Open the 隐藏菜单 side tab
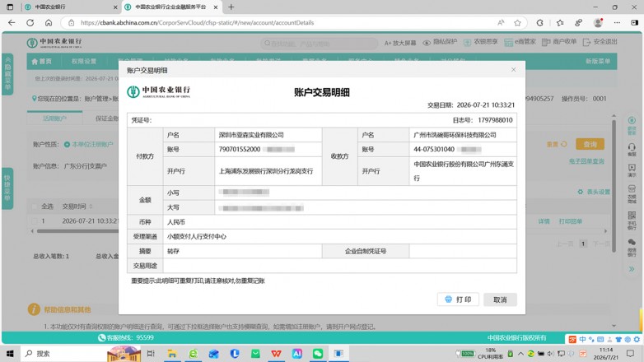644x362 pixels. (7, 74)
